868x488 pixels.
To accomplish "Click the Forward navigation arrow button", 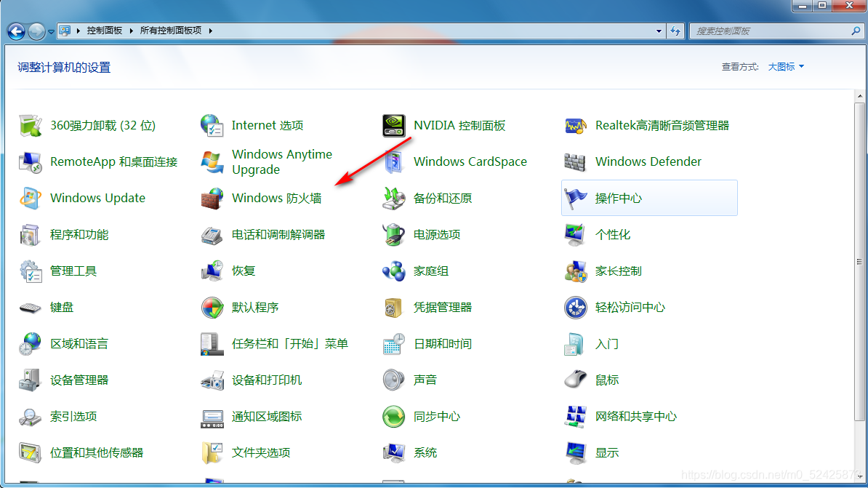I will point(36,31).
